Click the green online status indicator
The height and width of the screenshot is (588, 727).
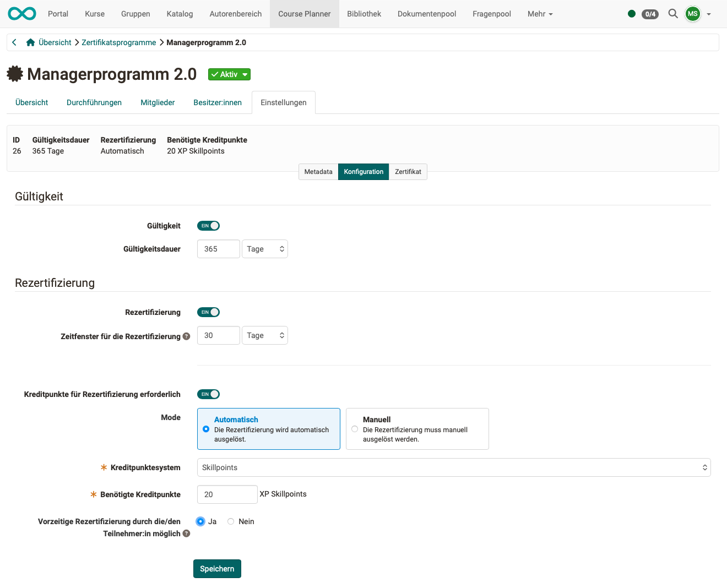coord(631,13)
